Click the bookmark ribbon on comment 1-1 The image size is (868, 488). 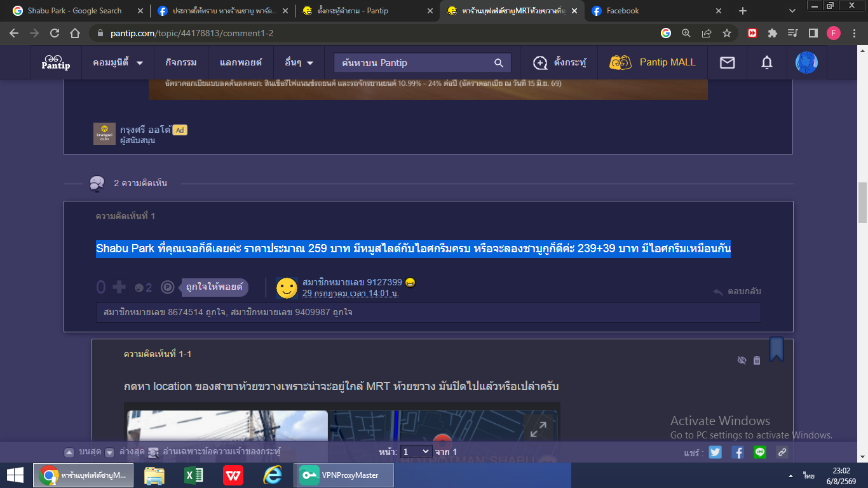776,349
